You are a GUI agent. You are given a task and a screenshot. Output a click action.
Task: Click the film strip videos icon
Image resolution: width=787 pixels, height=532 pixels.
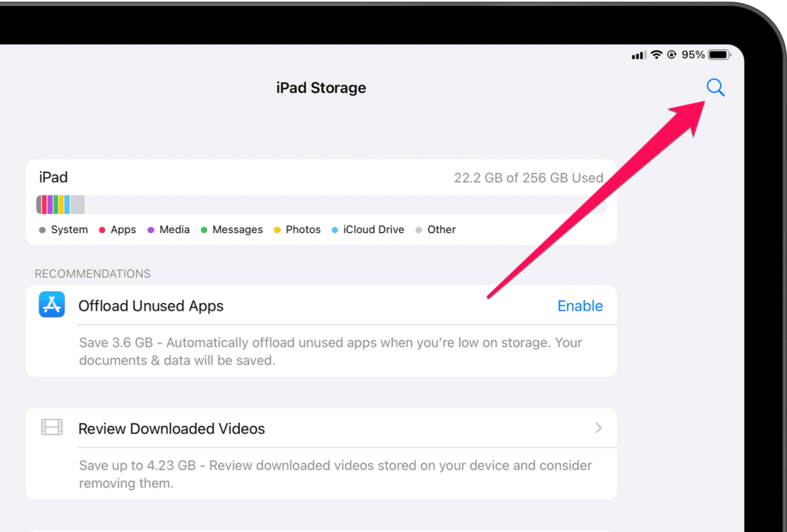51,427
